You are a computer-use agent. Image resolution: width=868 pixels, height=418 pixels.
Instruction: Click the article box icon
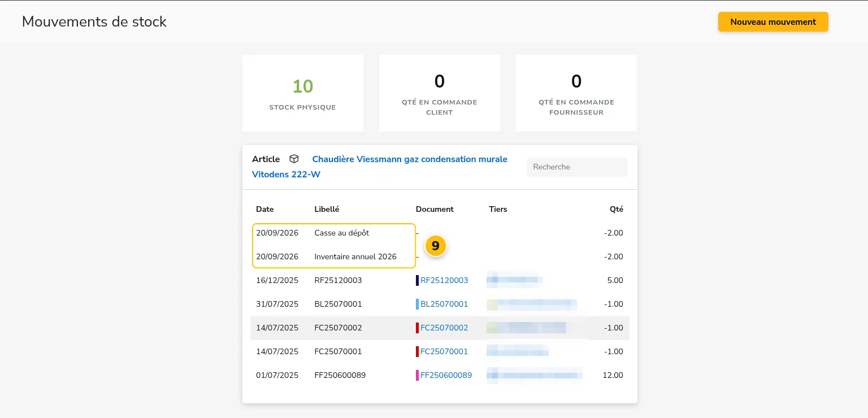pos(294,159)
